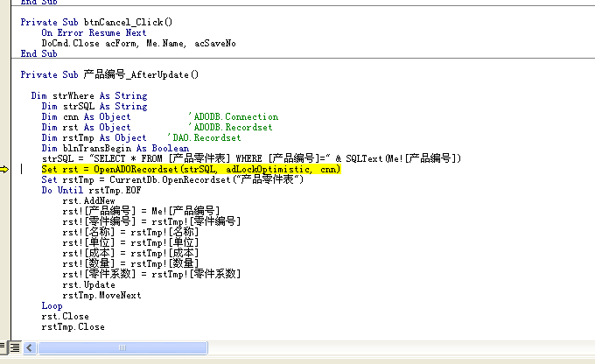
Task: Click the rst![零件编号] assignment line
Action: [x=151, y=221]
